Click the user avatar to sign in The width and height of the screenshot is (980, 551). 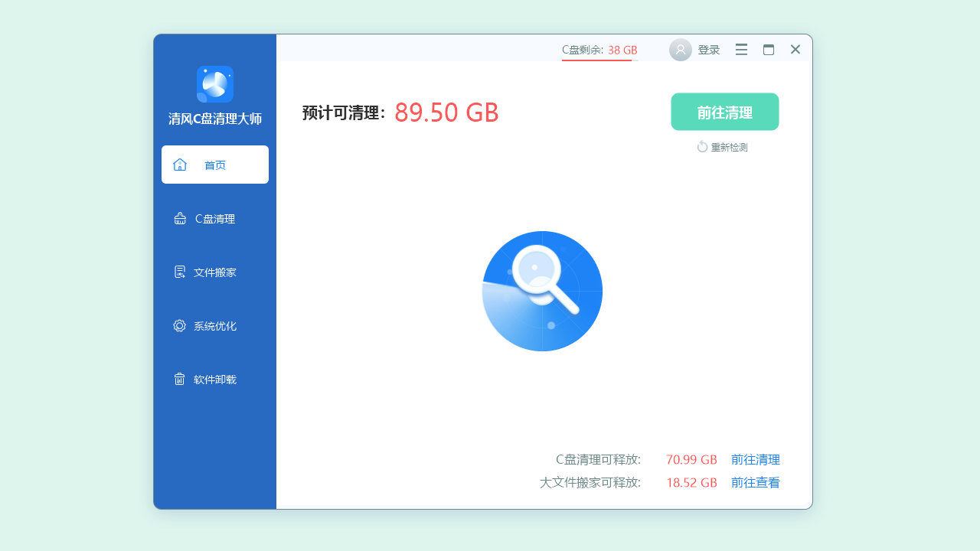[680, 49]
